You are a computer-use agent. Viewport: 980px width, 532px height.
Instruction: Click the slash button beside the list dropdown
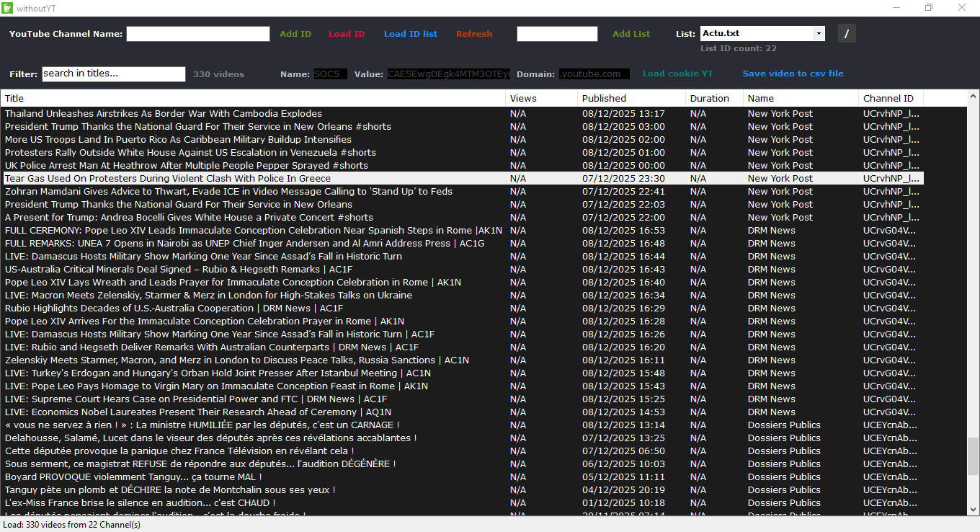[x=847, y=33]
